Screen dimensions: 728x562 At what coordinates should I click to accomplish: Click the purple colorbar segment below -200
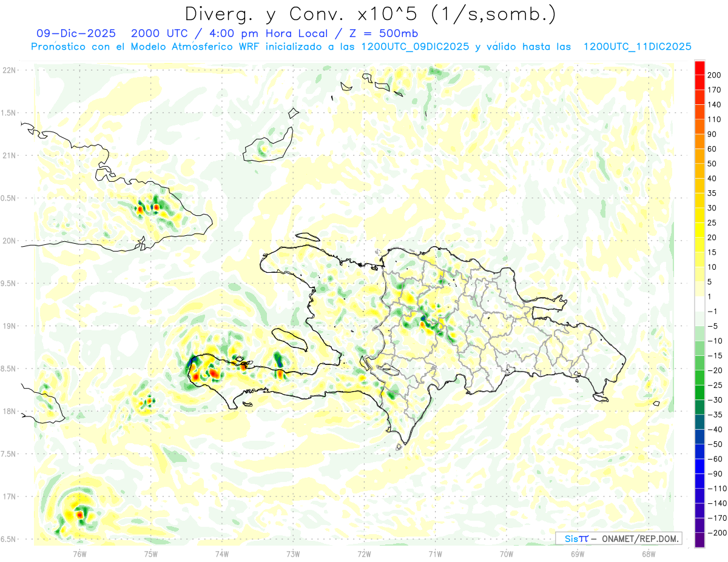(x=699, y=541)
